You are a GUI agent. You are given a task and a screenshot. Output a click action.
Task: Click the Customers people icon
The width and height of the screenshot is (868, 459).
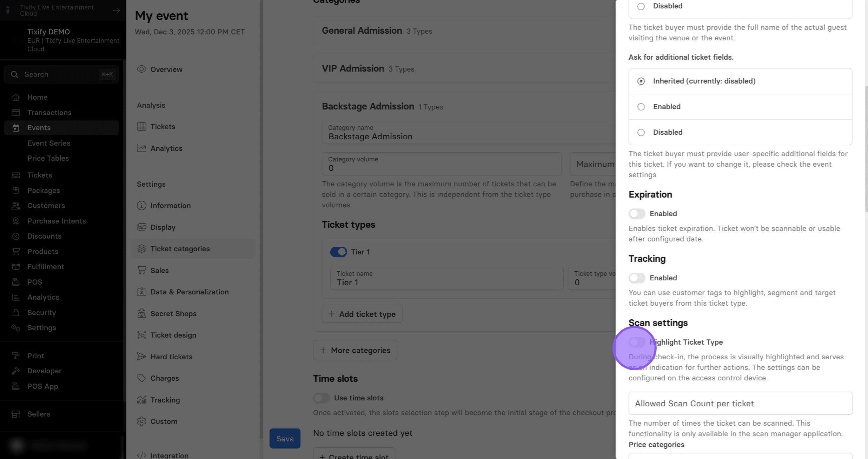15,206
